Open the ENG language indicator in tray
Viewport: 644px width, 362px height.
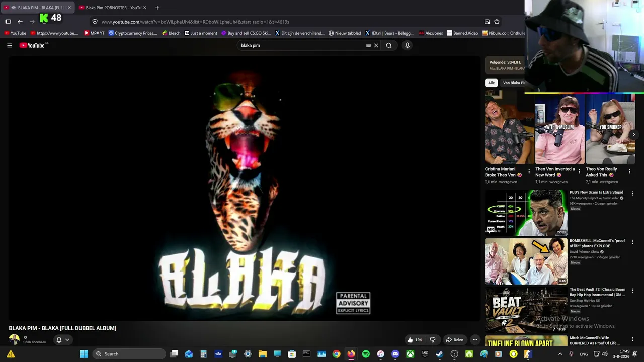tap(584, 354)
